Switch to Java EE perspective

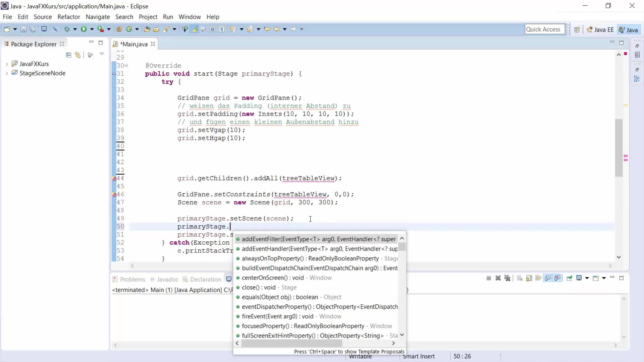click(x=600, y=29)
